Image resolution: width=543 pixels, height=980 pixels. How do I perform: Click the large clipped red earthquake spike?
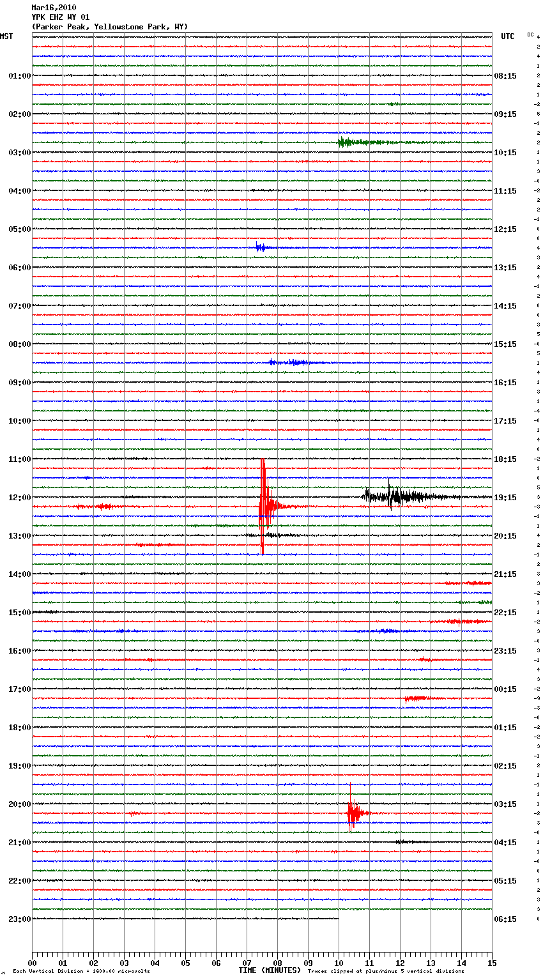pos(263,507)
